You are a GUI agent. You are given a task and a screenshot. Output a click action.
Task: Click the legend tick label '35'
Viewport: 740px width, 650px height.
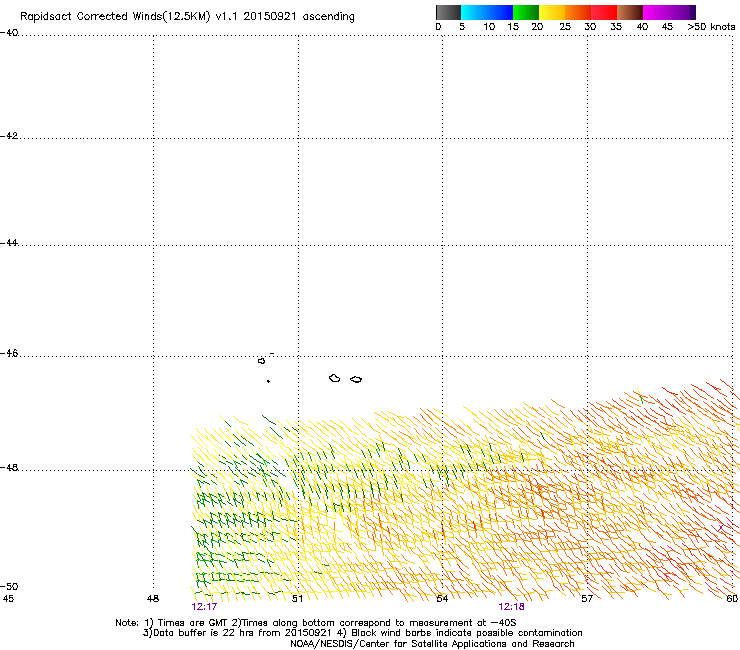pos(616,27)
